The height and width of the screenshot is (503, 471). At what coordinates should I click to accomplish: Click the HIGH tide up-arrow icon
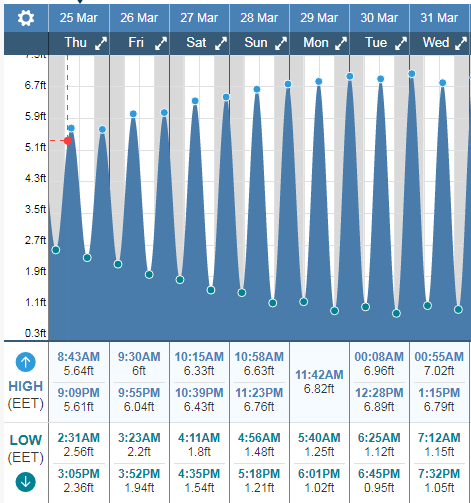[26, 362]
